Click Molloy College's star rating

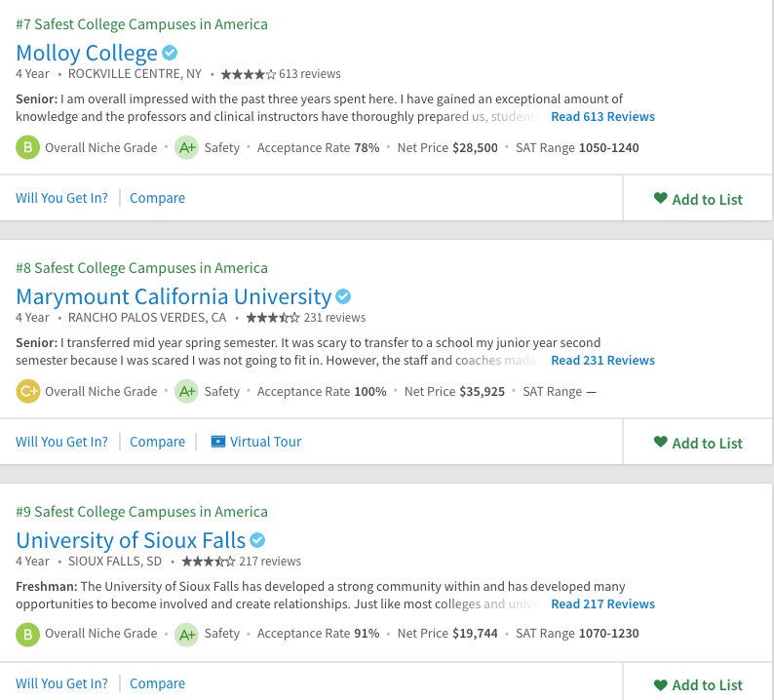pos(248,74)
